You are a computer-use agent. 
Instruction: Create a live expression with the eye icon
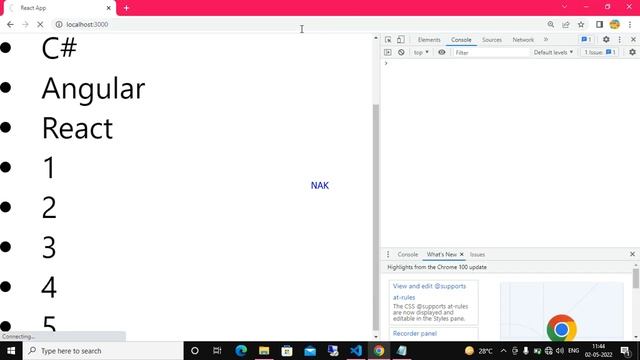coord(442,52)
